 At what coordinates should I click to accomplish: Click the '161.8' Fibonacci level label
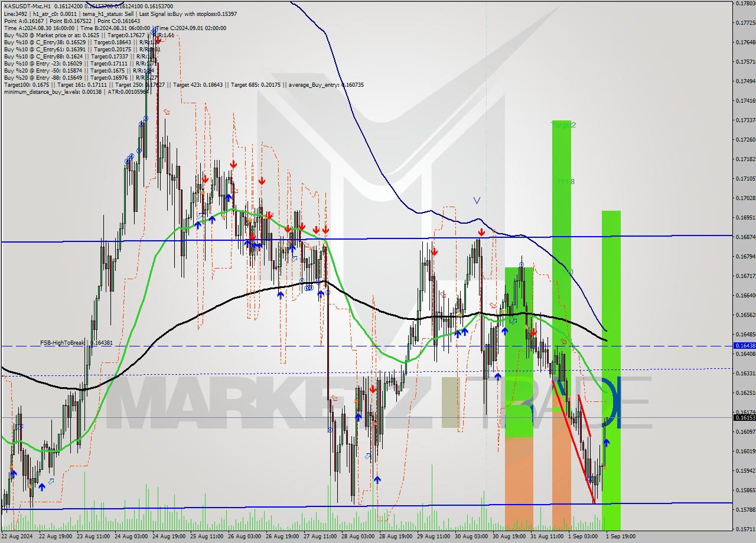(565, 182)
